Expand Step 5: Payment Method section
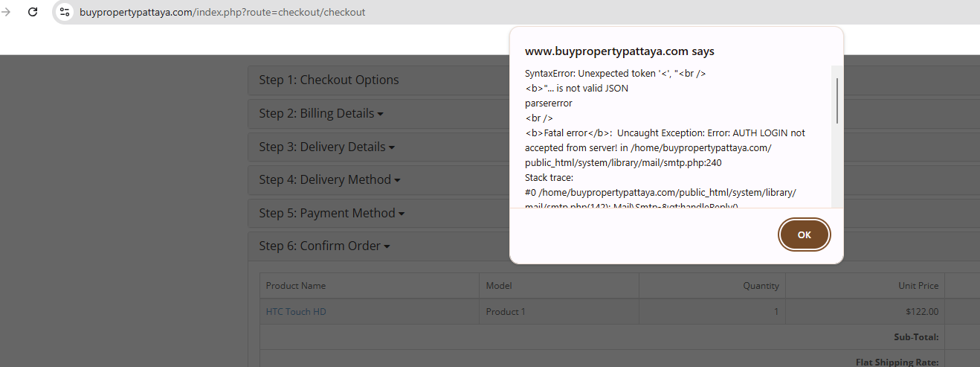 332,214
